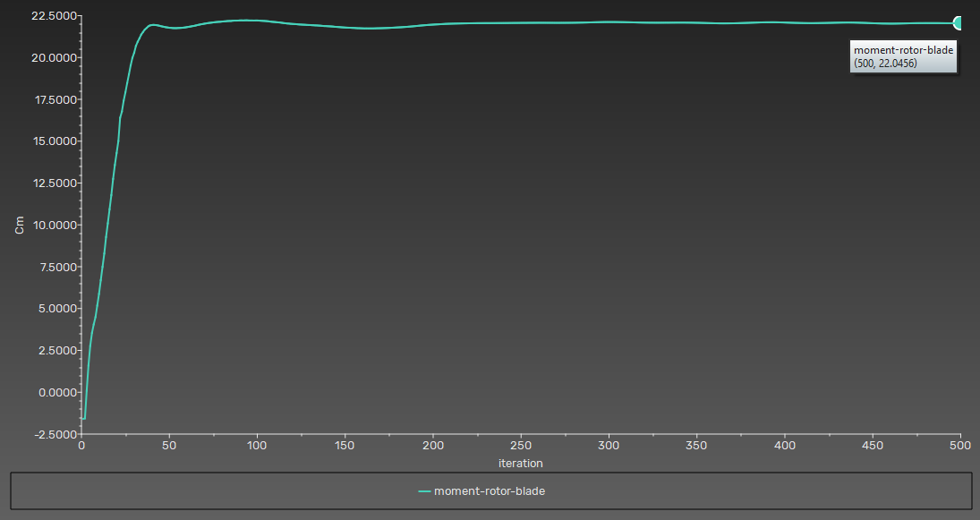Click the moment-rotor-blade legend label

tap(490, 491)
